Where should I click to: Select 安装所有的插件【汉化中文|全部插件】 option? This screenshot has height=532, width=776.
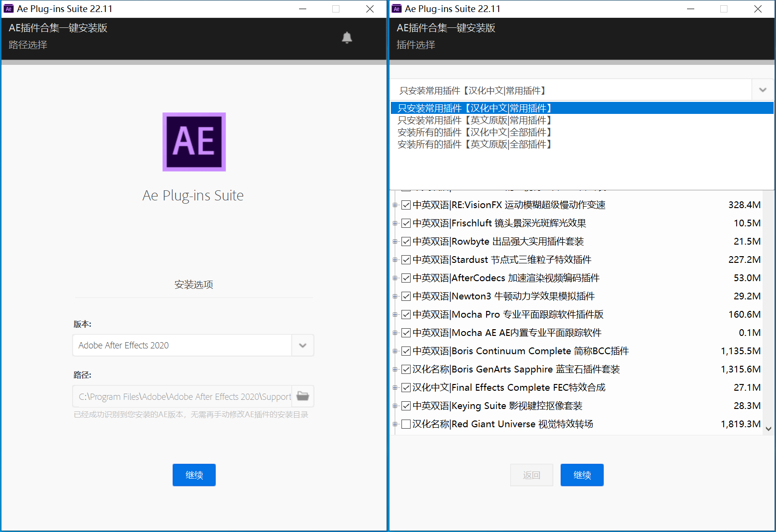pyautogui.click(x=582, y=132)
